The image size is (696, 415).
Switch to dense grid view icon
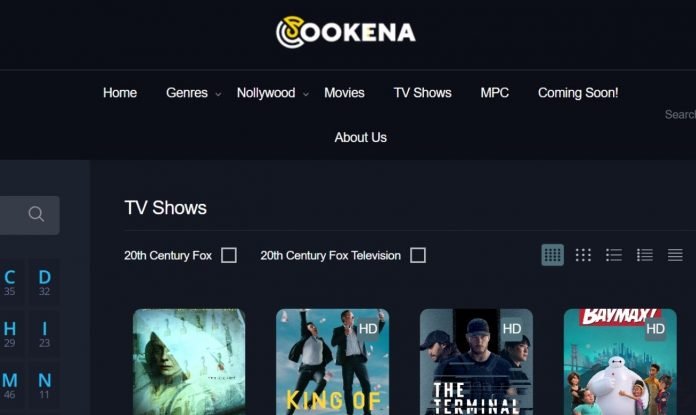click(x=552, y=255)
